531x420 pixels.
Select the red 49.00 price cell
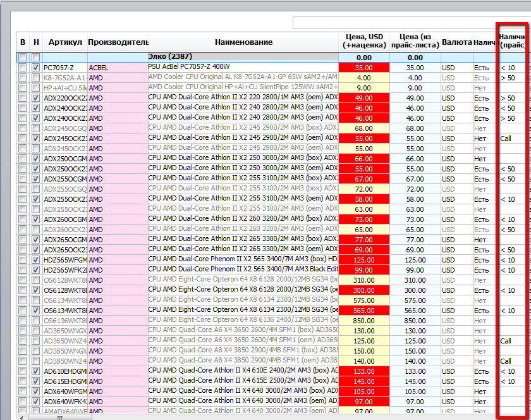(x=364, y=98)
